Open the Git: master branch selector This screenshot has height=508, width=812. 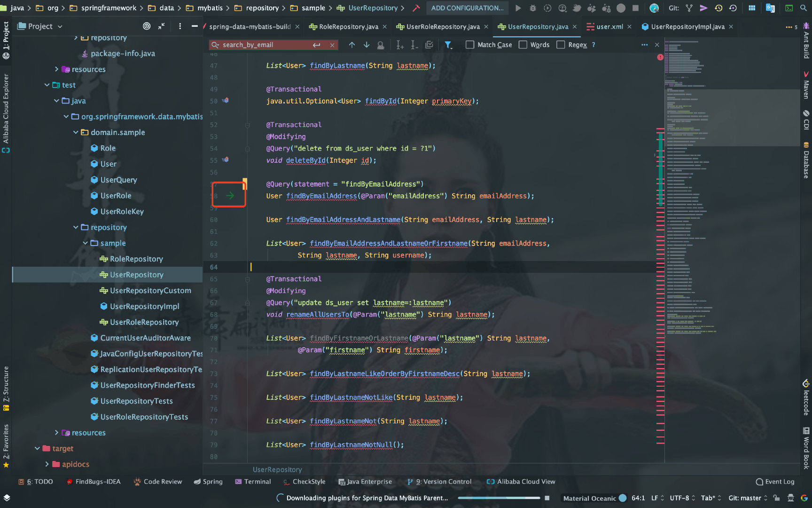click(x=748, y=498)
